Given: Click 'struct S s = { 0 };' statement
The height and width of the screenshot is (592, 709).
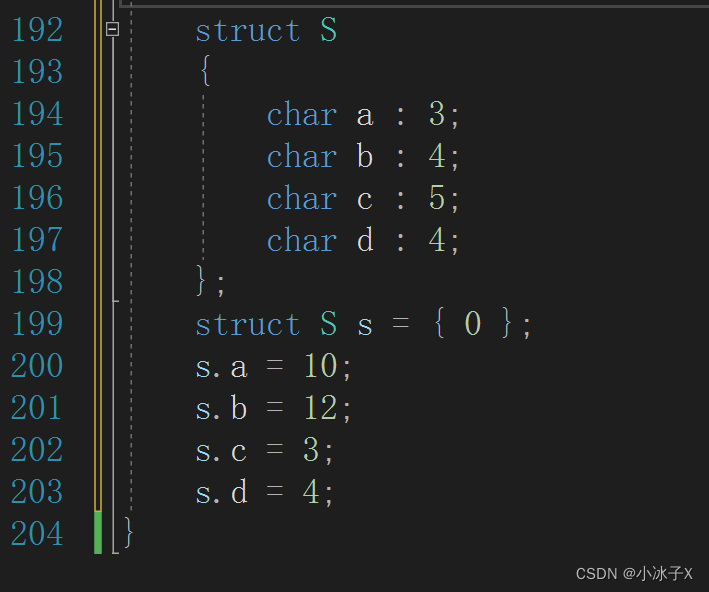Looking at the screenshot, I should [363, 324].
